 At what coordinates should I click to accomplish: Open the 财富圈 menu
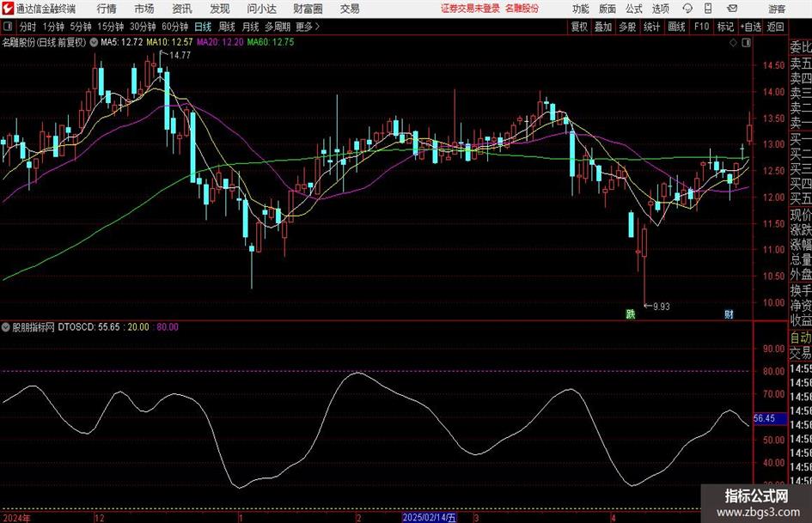pyautogui.click(x=308, y=9)
